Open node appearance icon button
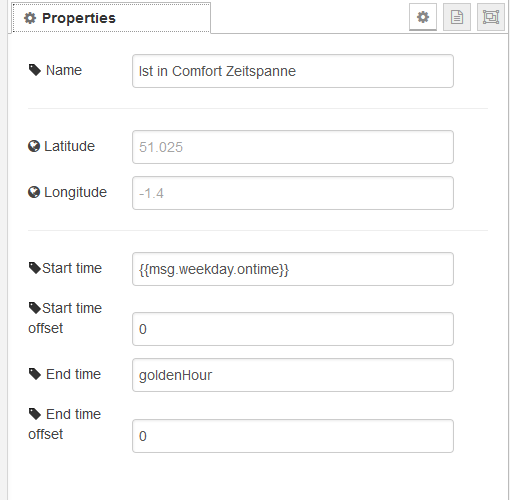Viewport: 510px width, 500px height. [x=491, y=17]
